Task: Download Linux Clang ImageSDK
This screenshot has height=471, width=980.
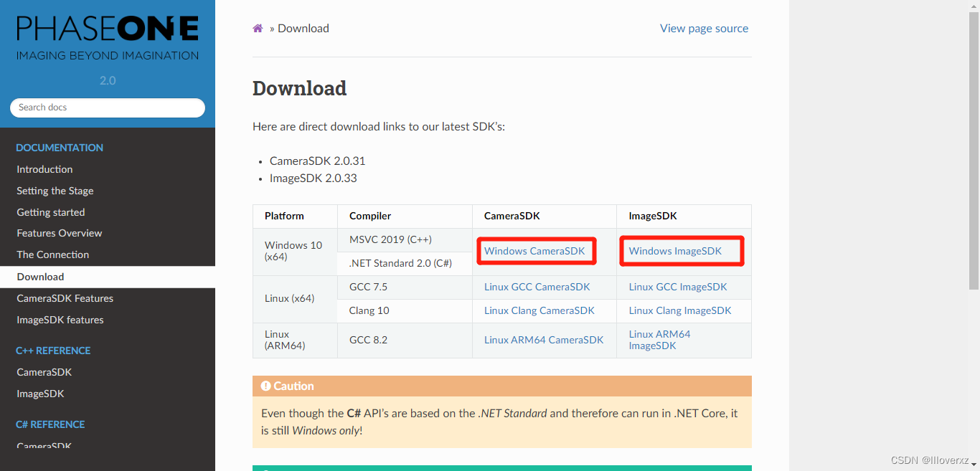Action: 680,310
